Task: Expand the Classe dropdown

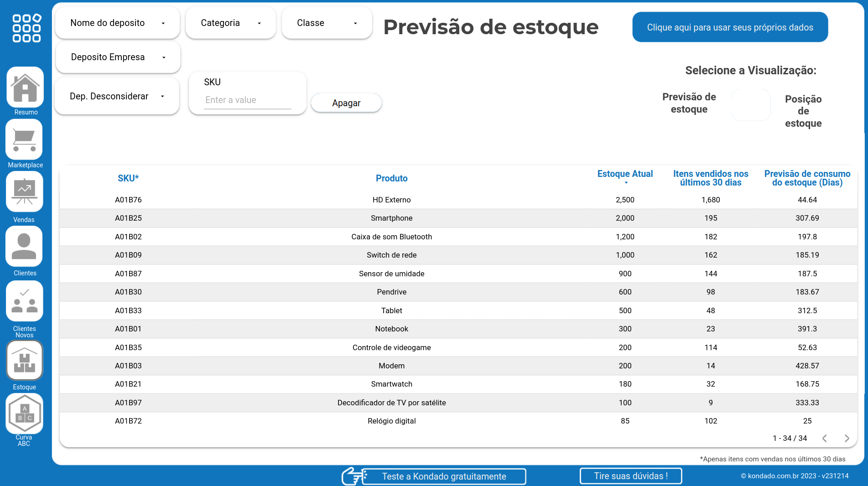Action: [x=327, y=23]
